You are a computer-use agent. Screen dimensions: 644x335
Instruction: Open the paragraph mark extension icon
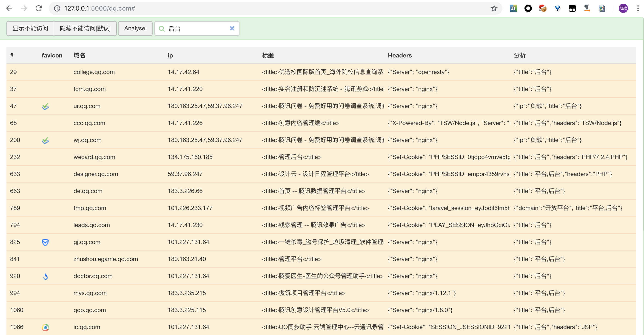[587, 9]
